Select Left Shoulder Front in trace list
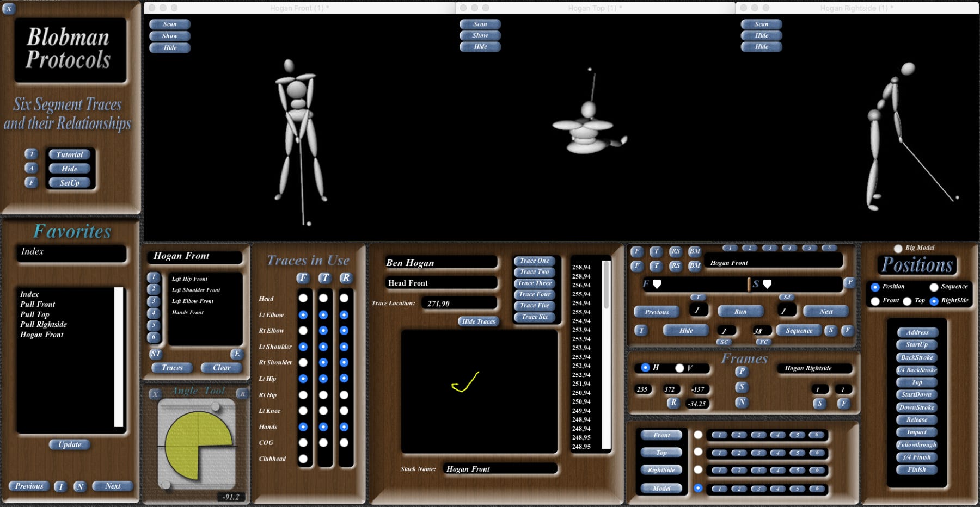This screenshot has width=980, height=507. pyautogui.click(x=196, y=290)
